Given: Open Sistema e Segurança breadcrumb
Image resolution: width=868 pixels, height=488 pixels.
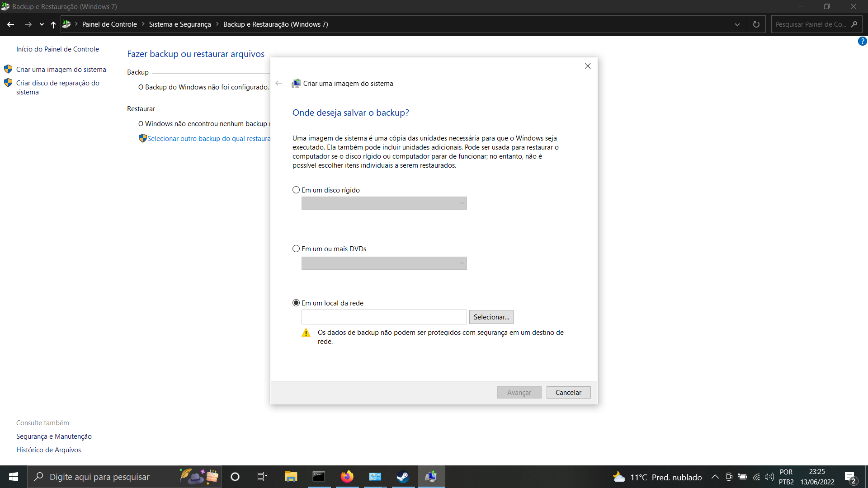Looking at the screenshot, I should point(180,24).
